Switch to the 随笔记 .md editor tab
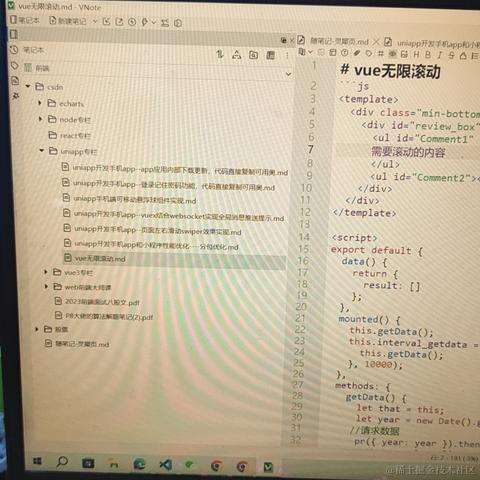 pyautogui.click(x=334, y=41)
